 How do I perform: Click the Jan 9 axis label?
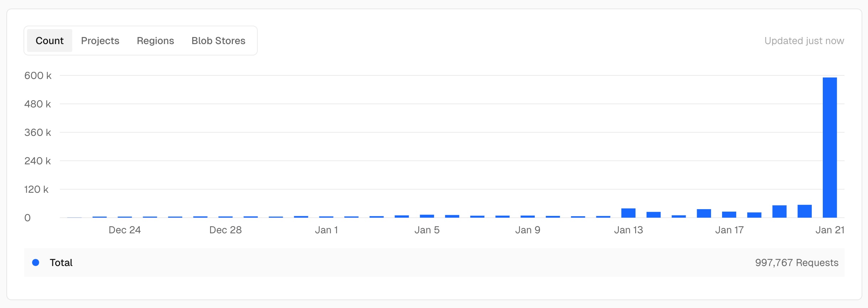click(x=528, y=230)
